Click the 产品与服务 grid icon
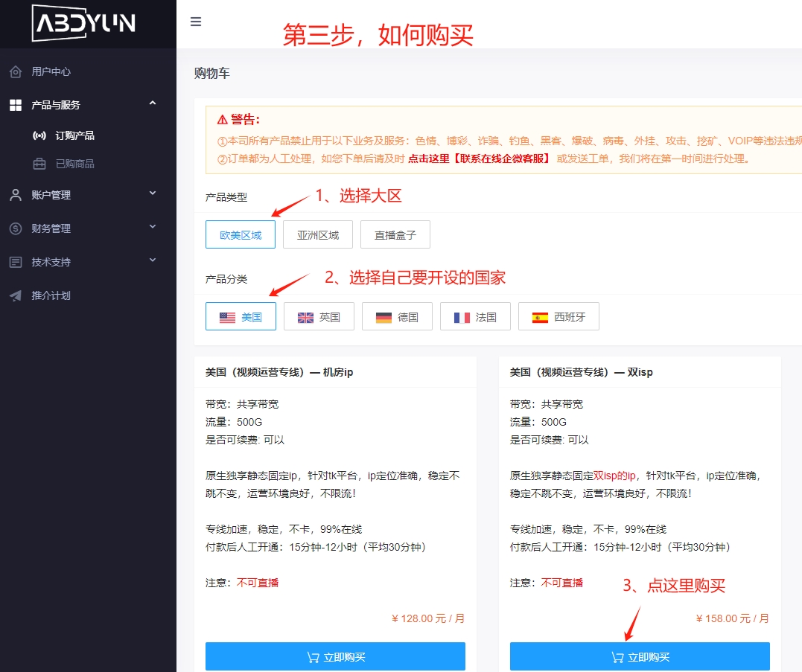 pos(16,106)
